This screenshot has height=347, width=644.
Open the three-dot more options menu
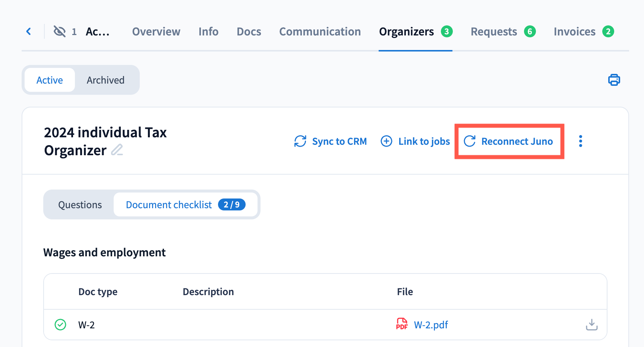580,141
